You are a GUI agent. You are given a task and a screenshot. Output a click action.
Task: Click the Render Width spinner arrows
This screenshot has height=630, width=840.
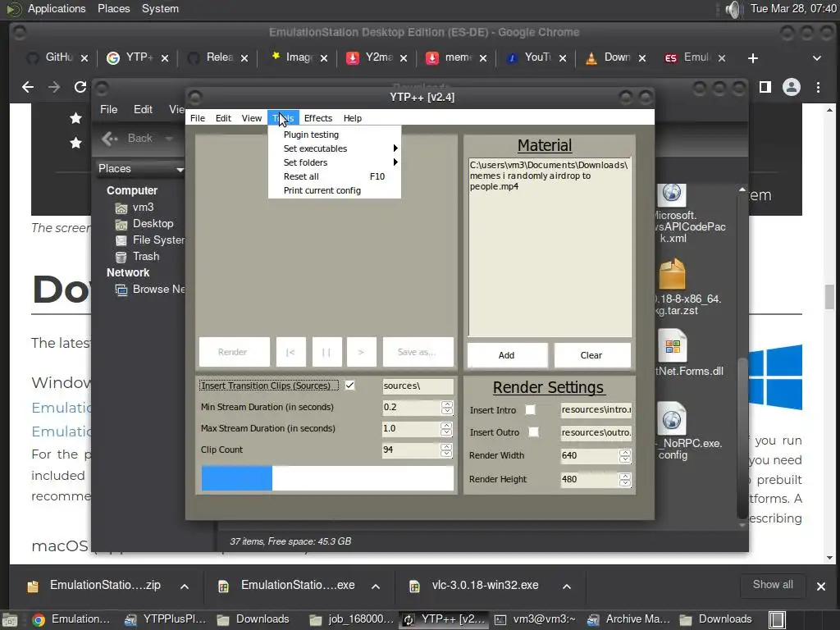point(624,455)
